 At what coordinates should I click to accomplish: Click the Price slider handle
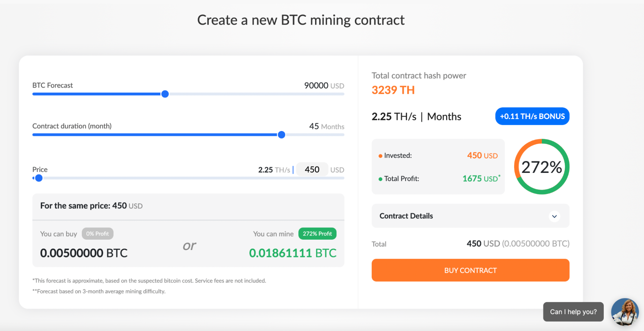point(39,178)
